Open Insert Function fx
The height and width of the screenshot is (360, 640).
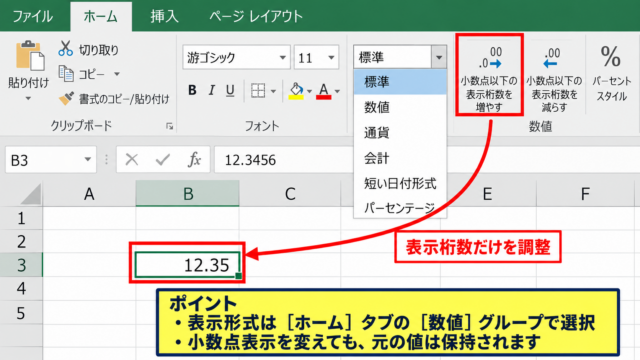click(x=194, y=160)
